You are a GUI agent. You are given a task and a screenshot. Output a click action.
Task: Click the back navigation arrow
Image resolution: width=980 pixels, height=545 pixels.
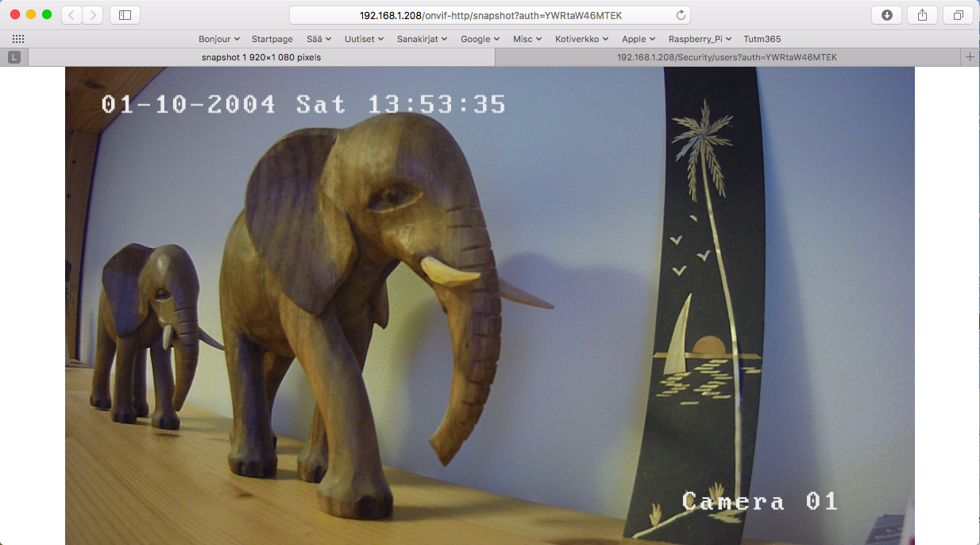71,14
